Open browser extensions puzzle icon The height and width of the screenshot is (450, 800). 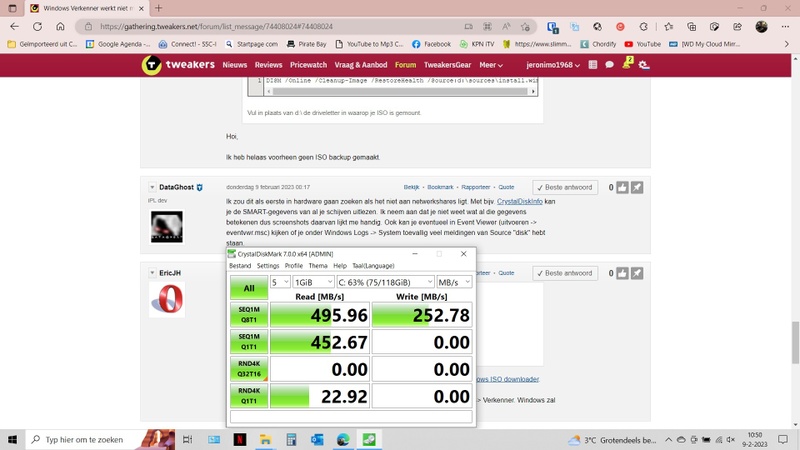tap(643, 27)
